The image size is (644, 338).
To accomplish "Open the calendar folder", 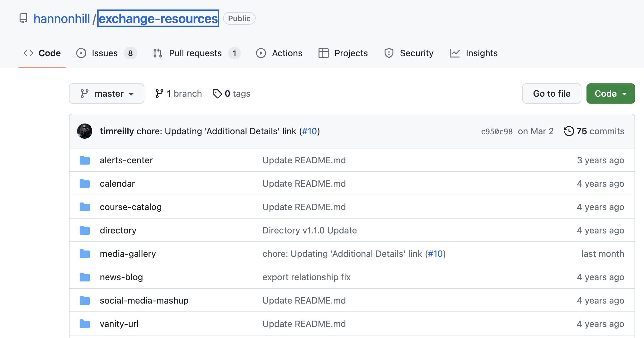I will [117, 184].
